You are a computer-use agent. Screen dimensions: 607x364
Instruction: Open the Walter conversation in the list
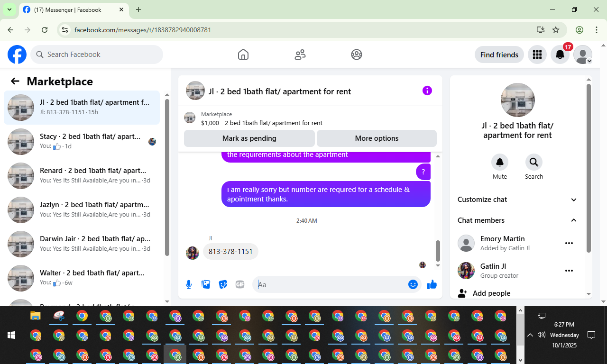pos(82,278)
